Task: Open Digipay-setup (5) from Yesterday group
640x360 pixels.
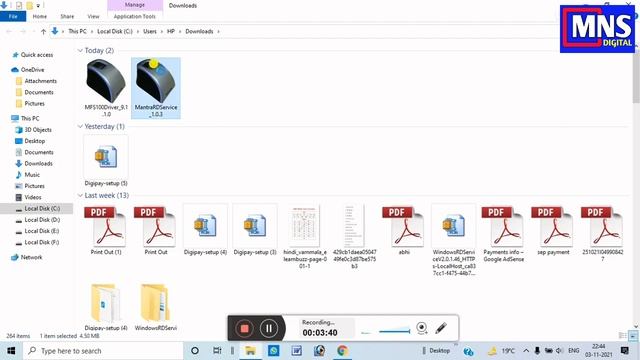Action: (x=106, y=161)
